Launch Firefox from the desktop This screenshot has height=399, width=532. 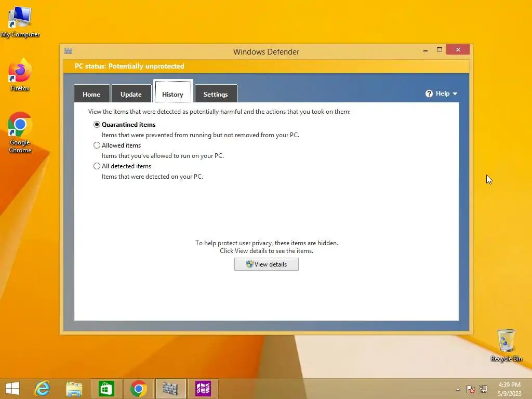(20, 75)
